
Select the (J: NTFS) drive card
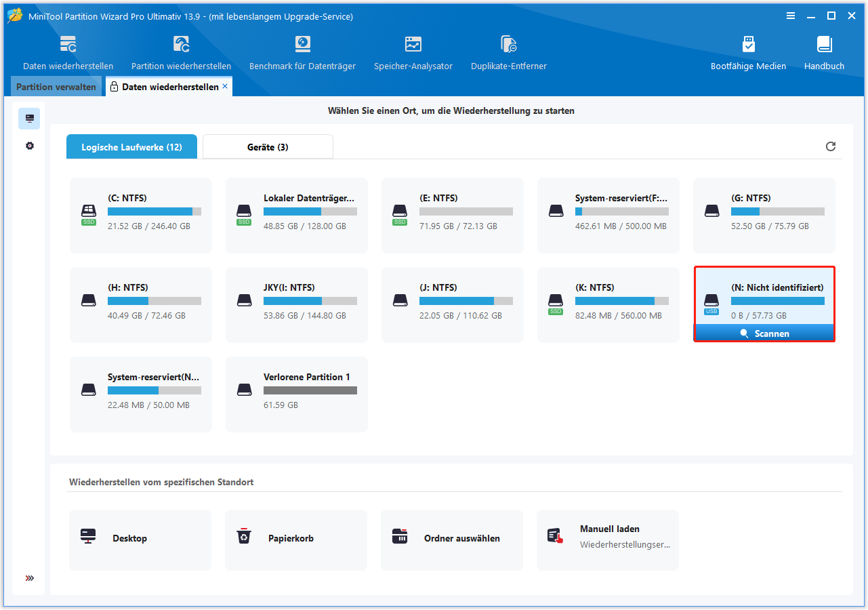click(x=453, y=305)
